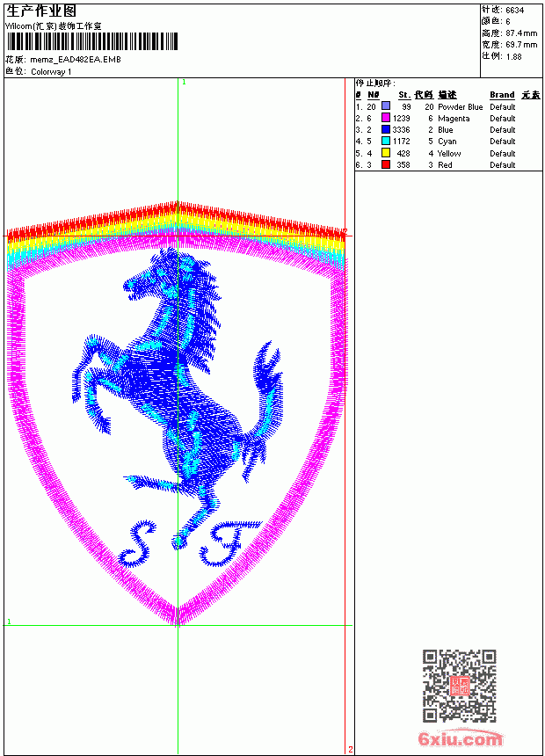545x756 pixels.
Task: Click the height value 87.4mm
Action: 521,33
